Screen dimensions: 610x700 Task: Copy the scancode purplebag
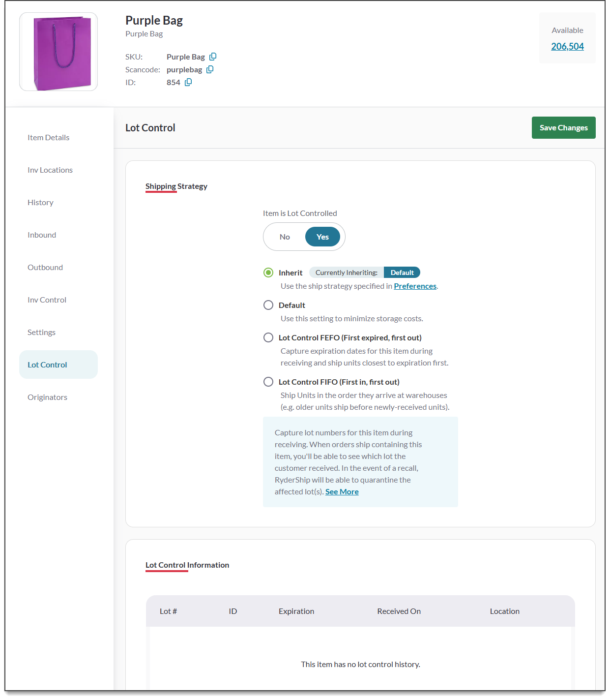[210, 69]
